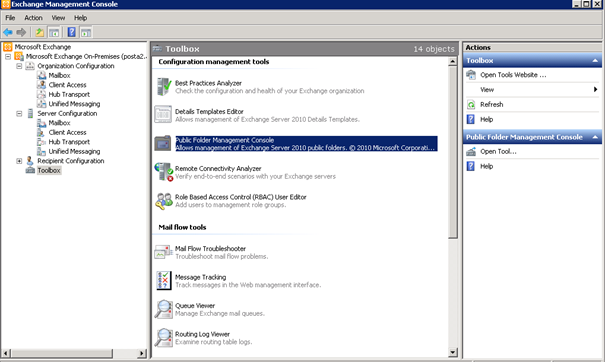Select the Queue Viewer magnifier icon
Viewport: 605px width, 362px height.
164,309
